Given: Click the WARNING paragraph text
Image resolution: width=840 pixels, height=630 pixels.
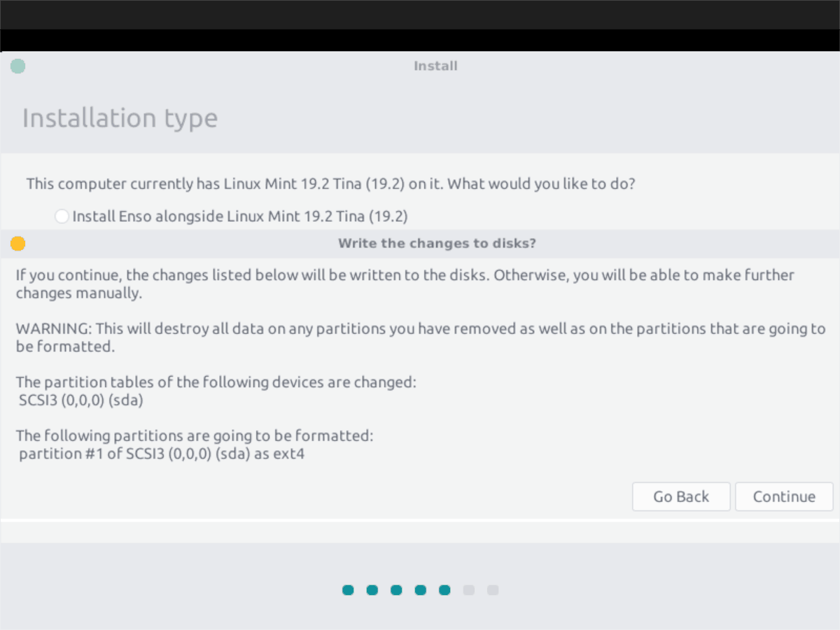Looking at the screenshot, I should click(x=420, y=337).
